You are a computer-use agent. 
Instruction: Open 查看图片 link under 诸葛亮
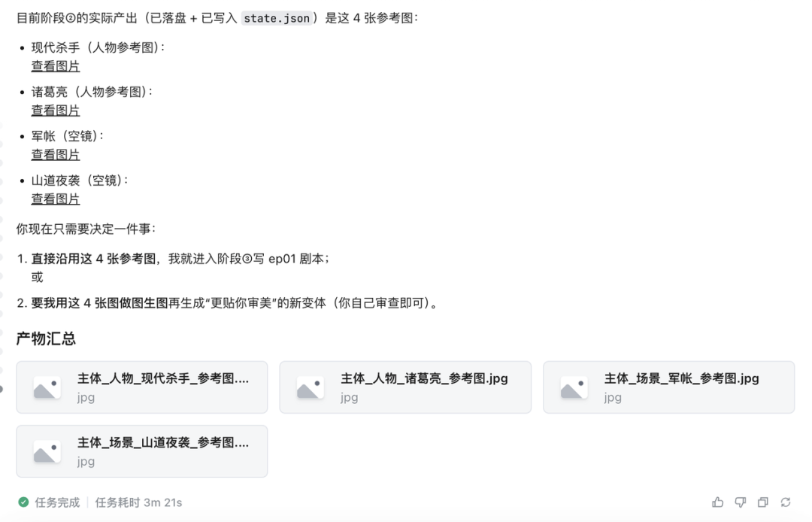tap(55, 110)
